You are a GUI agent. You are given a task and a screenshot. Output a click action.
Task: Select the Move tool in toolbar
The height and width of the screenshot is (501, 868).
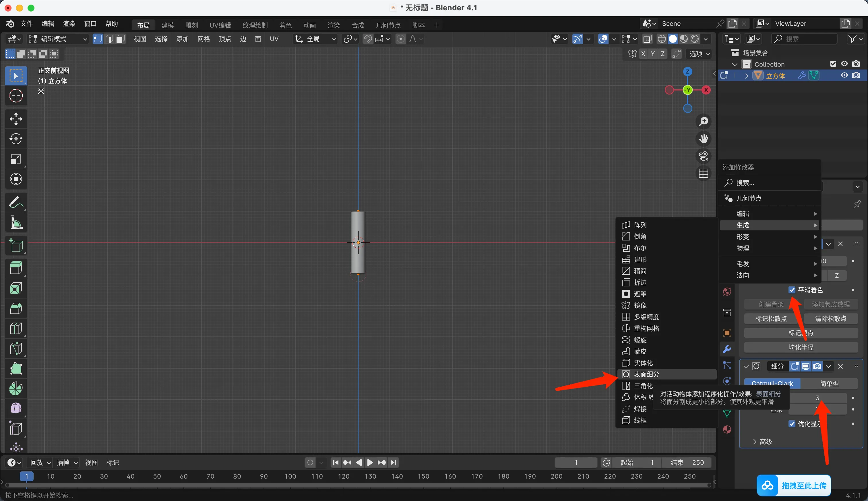point(16,119)
